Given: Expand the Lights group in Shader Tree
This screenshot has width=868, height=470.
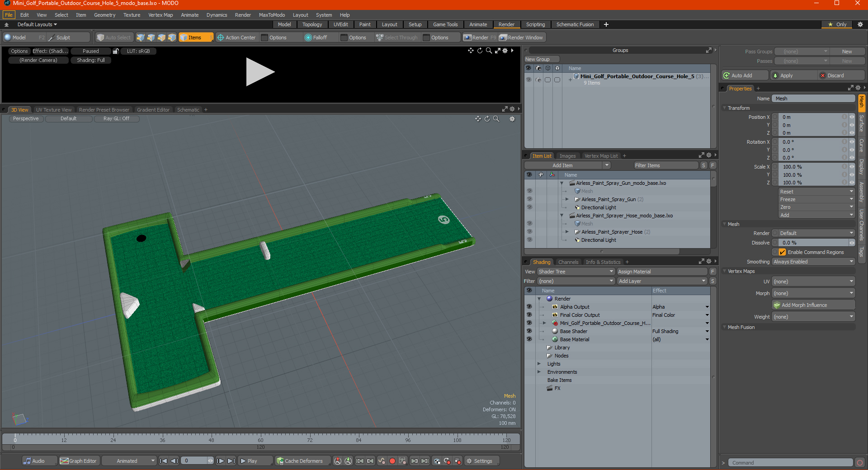Looking at the screenshot, I should pyautogui.click(x=539, y=364).
